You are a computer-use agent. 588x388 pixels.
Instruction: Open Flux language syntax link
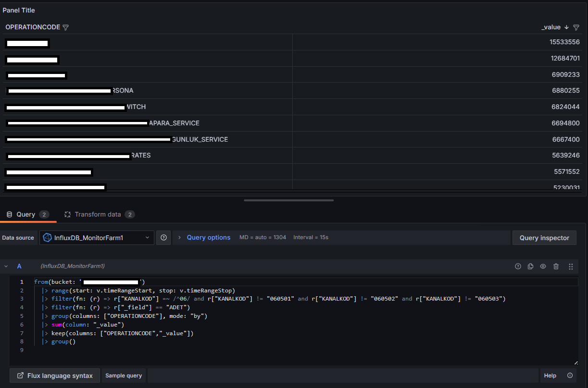coord(55,376)
